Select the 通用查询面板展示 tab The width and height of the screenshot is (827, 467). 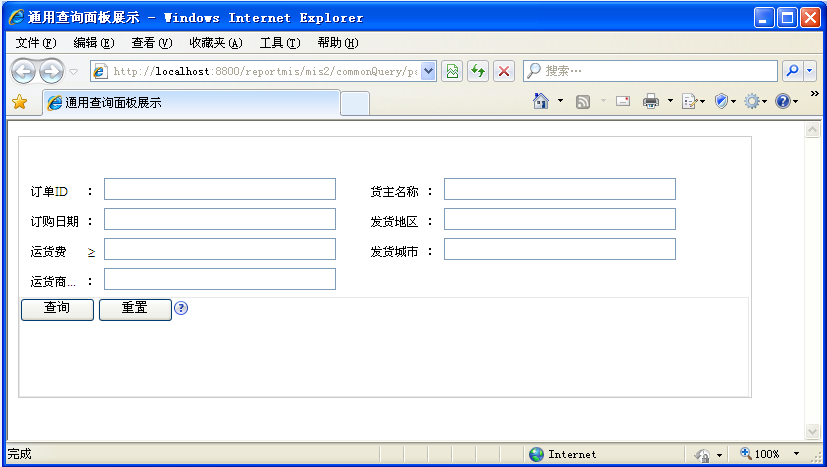pos(191,103)
